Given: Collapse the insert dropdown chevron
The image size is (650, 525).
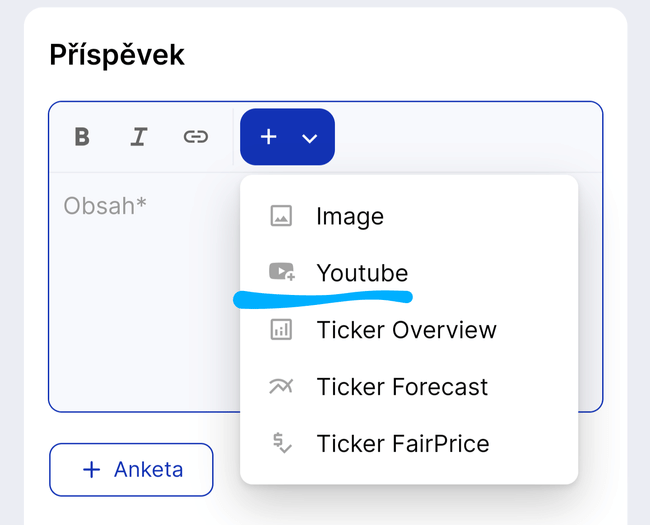Looking at the screenshot, I should point(310,138).
